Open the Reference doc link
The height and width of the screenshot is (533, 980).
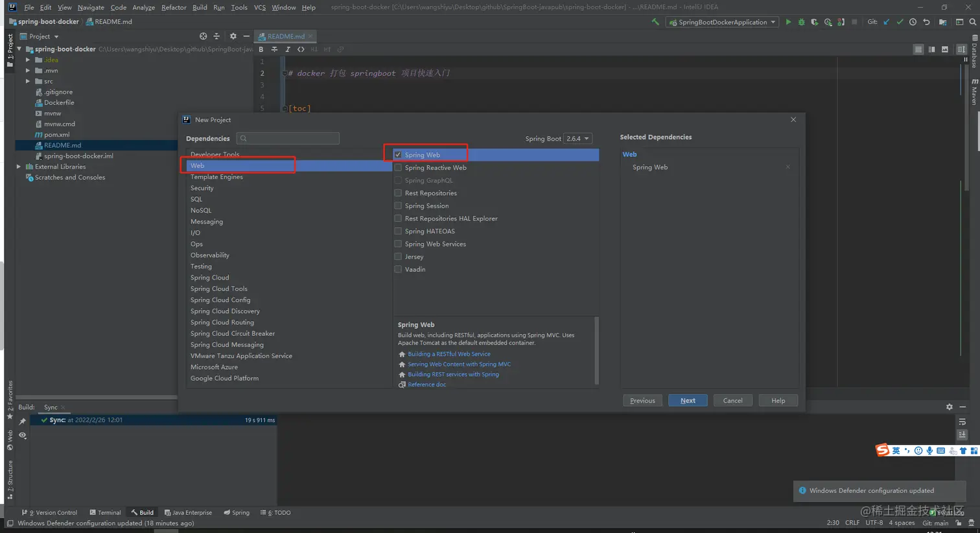tap(426, 385)
